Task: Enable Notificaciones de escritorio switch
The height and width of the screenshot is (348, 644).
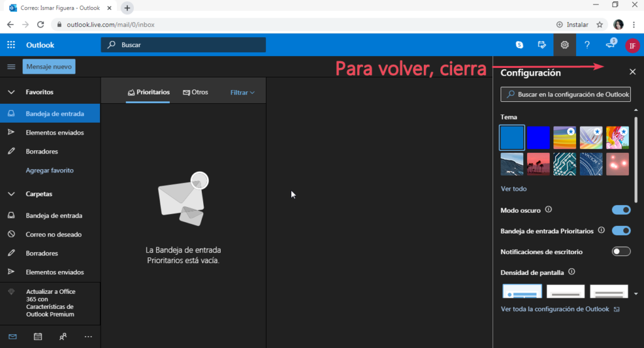Action: pyautogui.click(x=621, y=252)
